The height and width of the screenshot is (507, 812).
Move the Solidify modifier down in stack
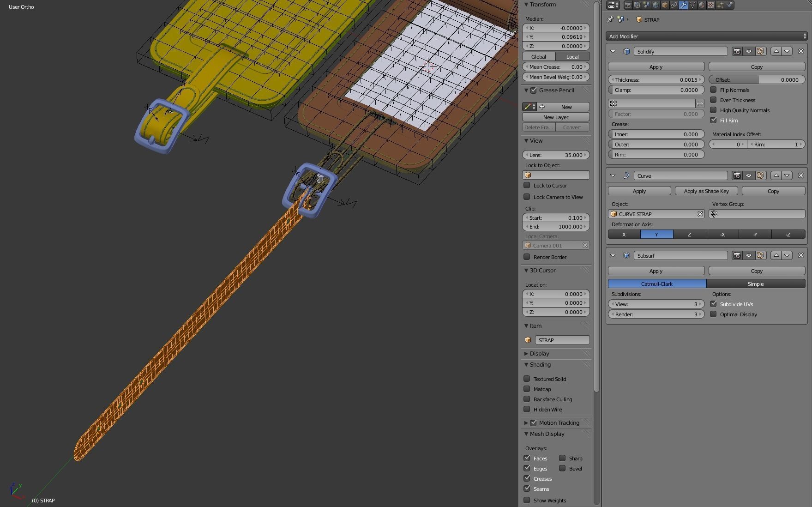click(x=787, y=51)
